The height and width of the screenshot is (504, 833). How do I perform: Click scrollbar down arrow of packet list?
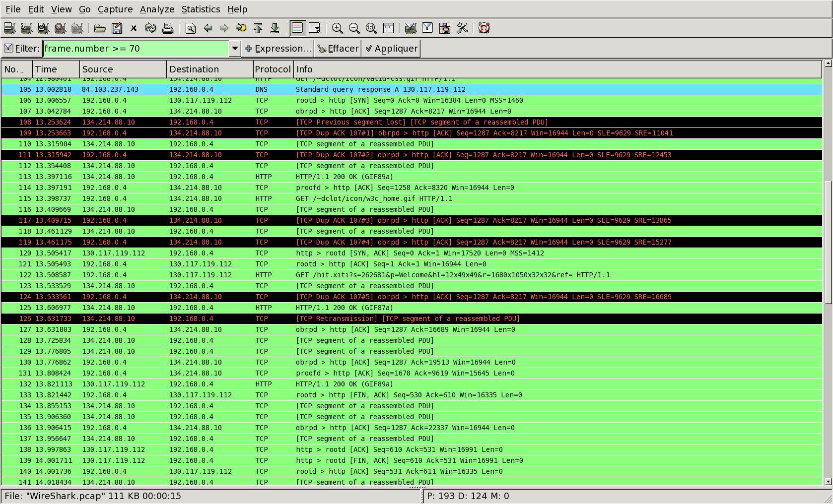click(x=828, y=481)
